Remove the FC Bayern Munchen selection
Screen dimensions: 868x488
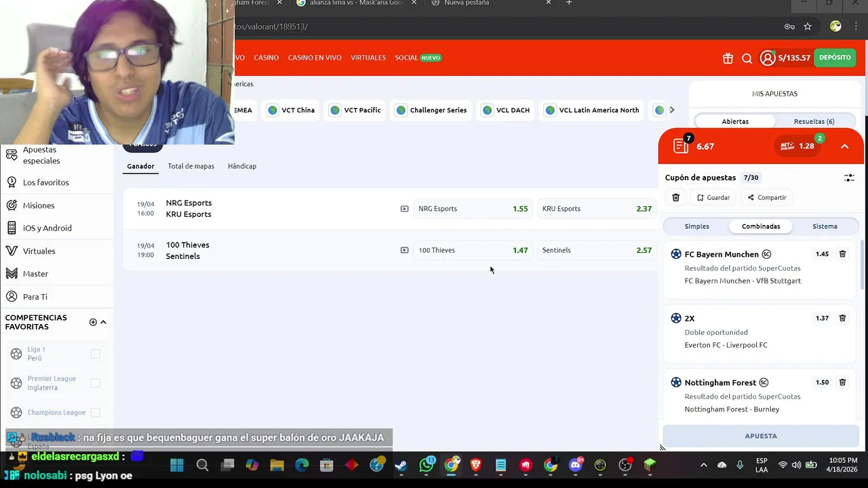coord(842,254)
